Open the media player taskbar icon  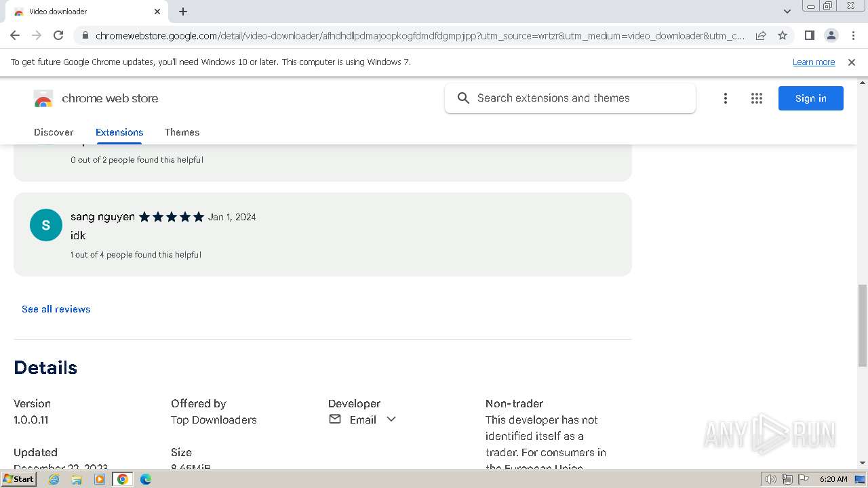(x=100, y=479)
